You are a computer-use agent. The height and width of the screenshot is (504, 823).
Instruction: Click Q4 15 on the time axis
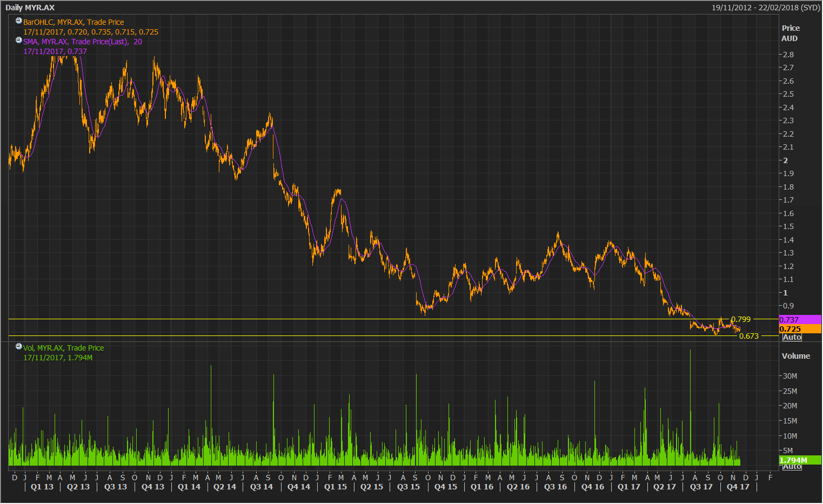[446, 487]
